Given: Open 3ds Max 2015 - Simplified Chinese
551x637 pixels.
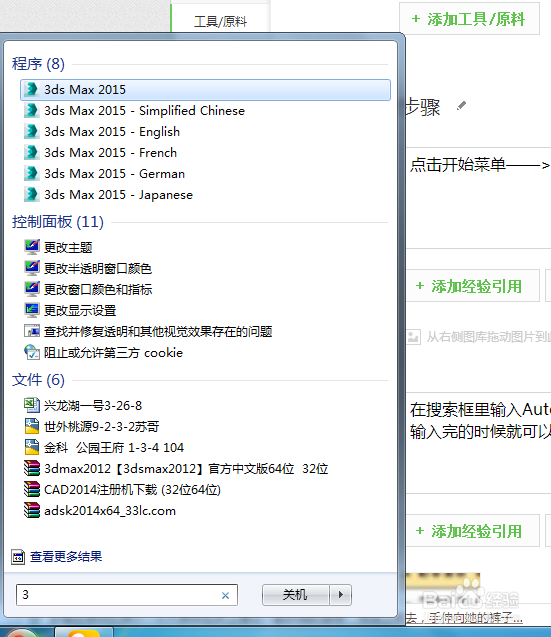Looking at the screenshot, I should pyautogui.click(x=144, y=110).
